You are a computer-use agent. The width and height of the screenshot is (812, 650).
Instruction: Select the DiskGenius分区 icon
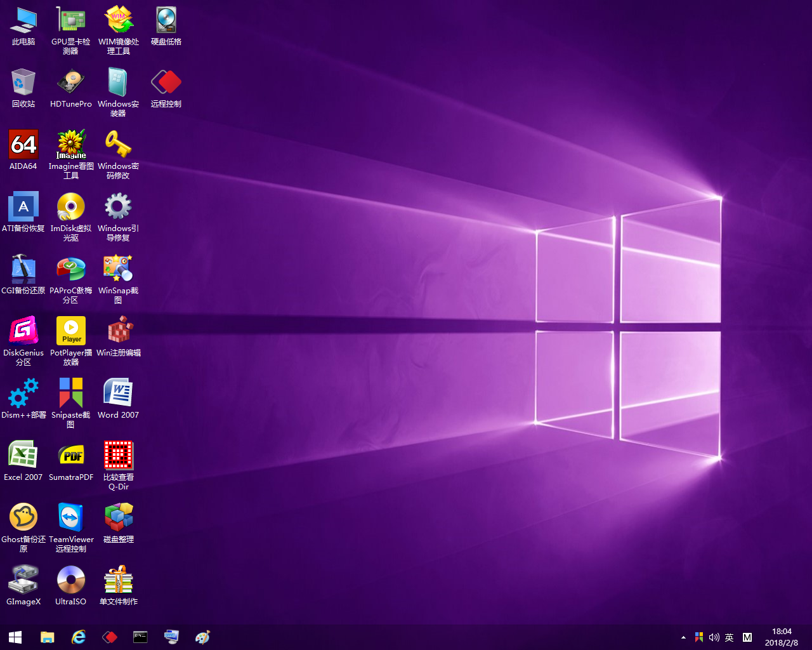[x=23, y=342]
